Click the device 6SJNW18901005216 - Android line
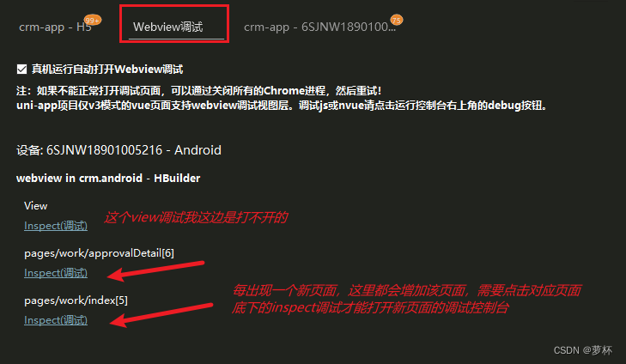The width and height of the screenshot is (626, 364). click(119, 150)
